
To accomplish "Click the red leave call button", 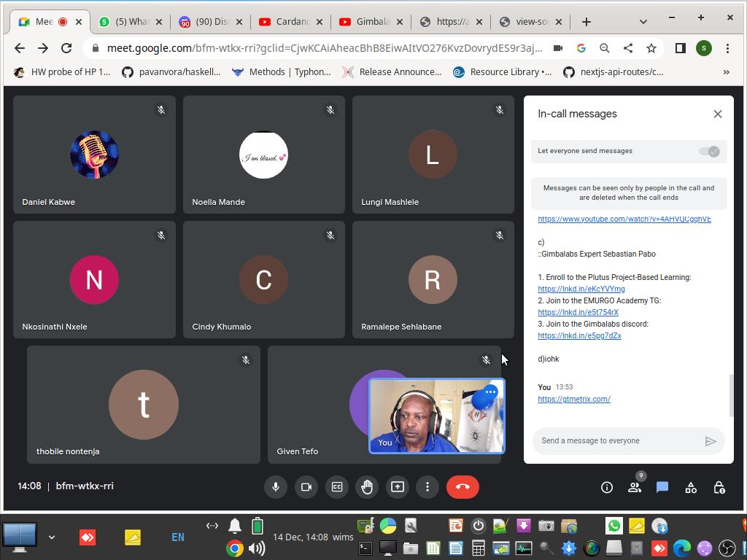I will pos(462,487).
